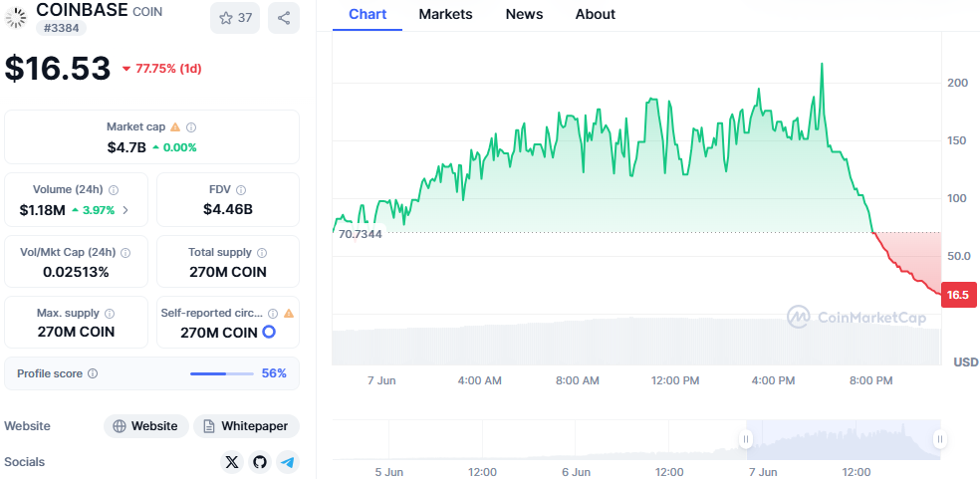Open the Max. supply info icon
The height and width of the screenshot is (479, 980).
point(110,313)
